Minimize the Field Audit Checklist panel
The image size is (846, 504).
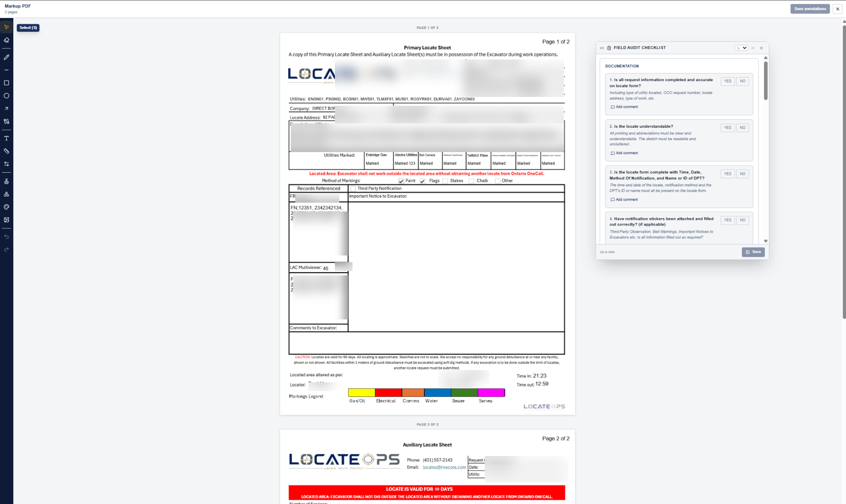pyautogui.click(x=753, y=48)
